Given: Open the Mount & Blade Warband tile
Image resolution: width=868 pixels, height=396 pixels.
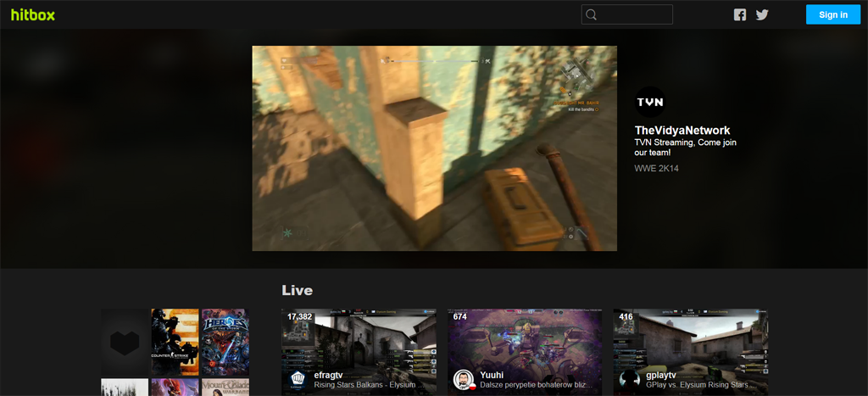Looking at the screenshot, I should (x=225, y=388).
